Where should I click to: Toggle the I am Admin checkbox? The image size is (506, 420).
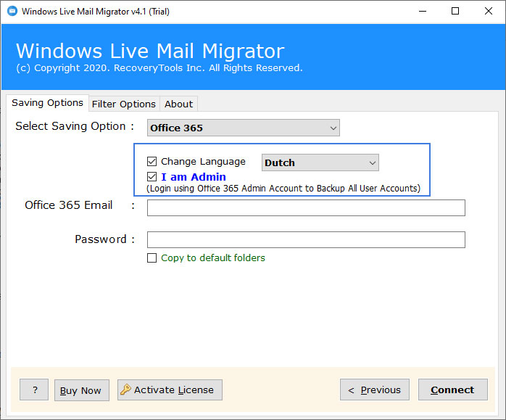point(152,177)
